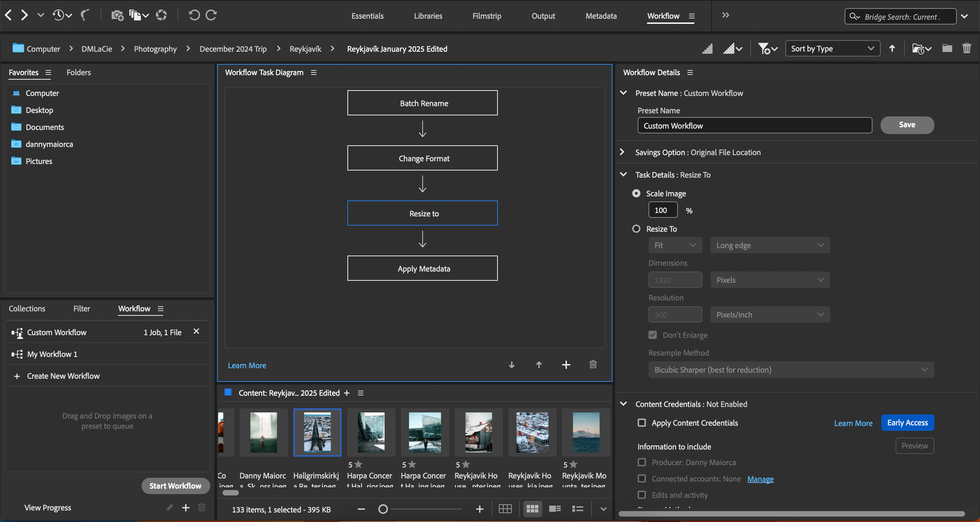Enable Apply Content Credentials
The image size is (980, 522).
(x=642, y=423)
